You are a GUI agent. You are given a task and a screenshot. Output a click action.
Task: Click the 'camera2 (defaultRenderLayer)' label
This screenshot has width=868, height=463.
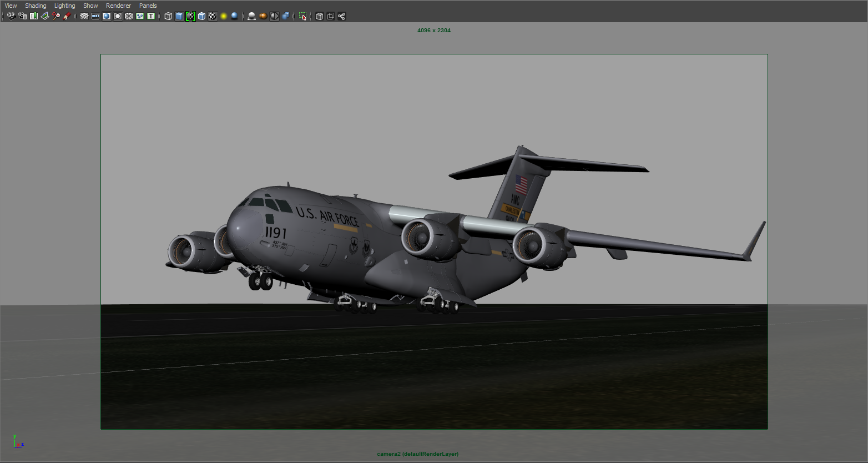point(418,454)
